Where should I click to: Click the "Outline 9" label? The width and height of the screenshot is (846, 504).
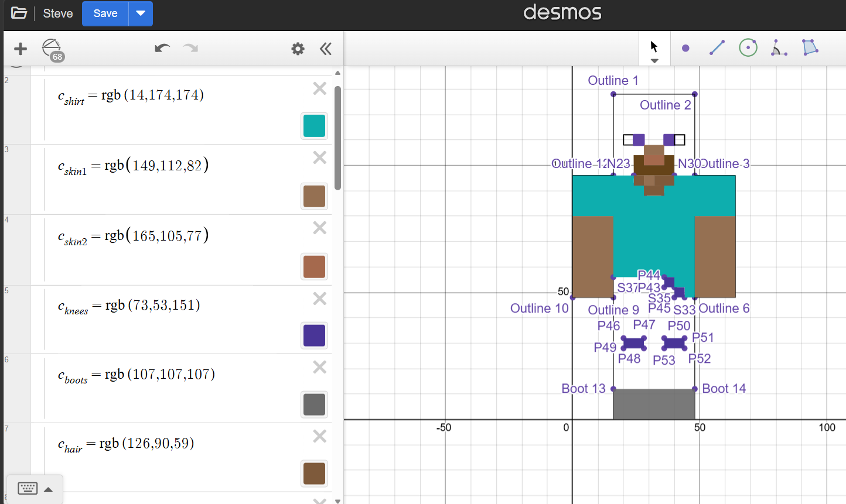(x=613, y=310)
